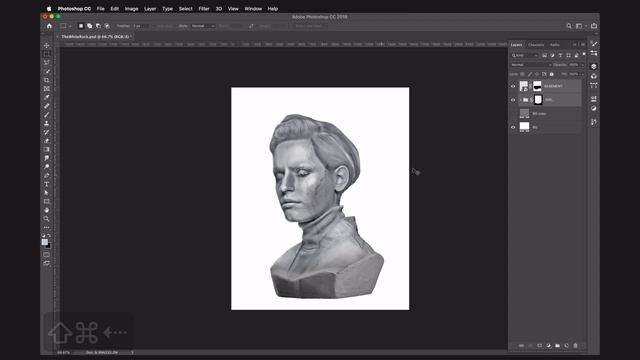Screen dimensions: 640x360
Task: Open the Apple menu
Action: coord(49,9)
